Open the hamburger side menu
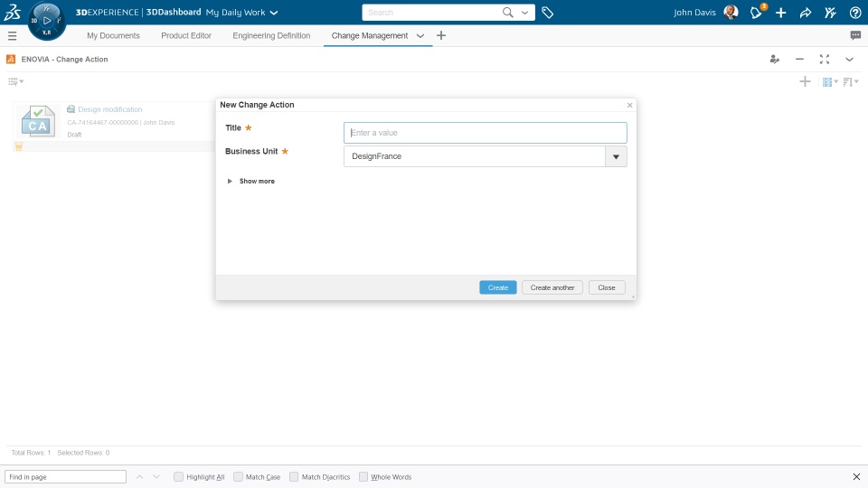Viewport: 868px width, 488px height. tap(12, 36)
